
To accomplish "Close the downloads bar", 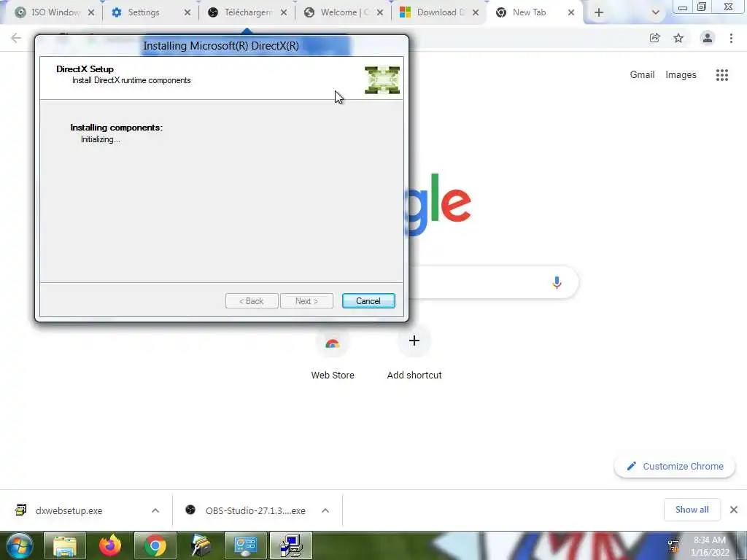I will click(734, 510).
